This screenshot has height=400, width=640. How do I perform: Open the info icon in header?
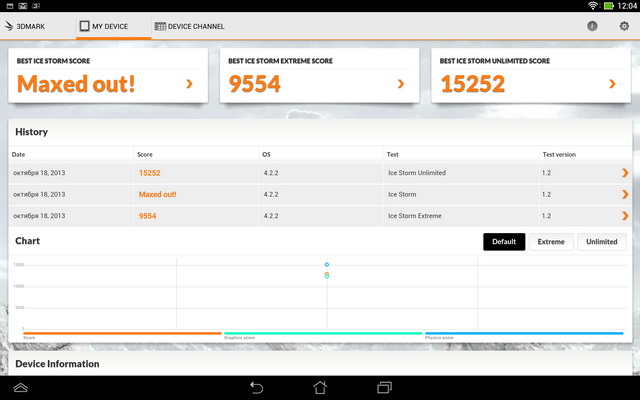pyautogui.click(x=592, y=26)
